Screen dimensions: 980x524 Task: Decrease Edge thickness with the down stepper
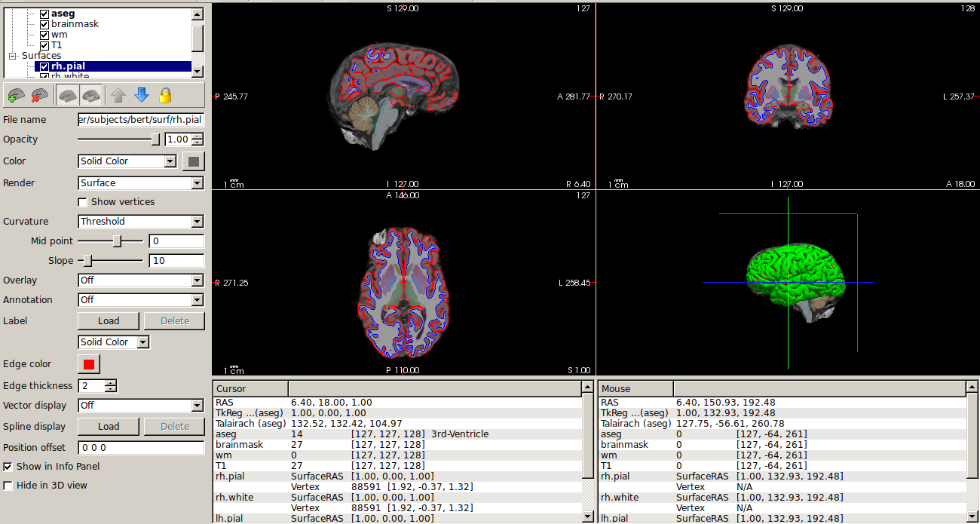click(x=111, y=390)
